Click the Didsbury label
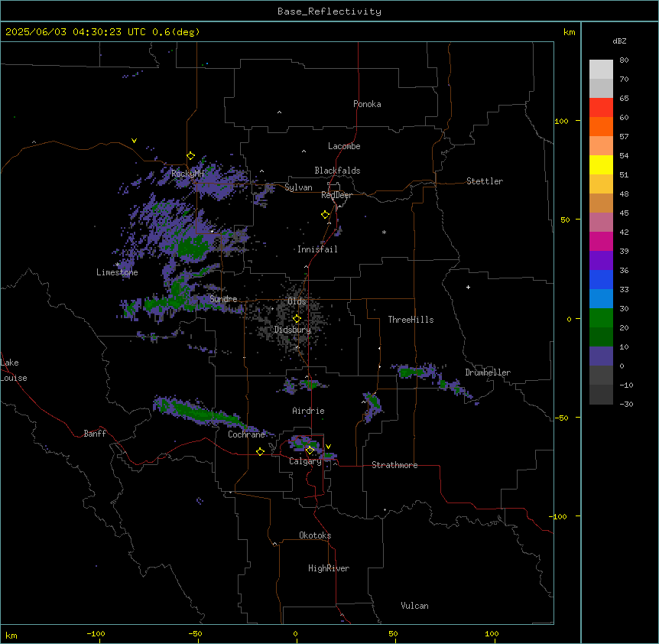The height and width of the screenshot is (644, 659). point(293,330)
